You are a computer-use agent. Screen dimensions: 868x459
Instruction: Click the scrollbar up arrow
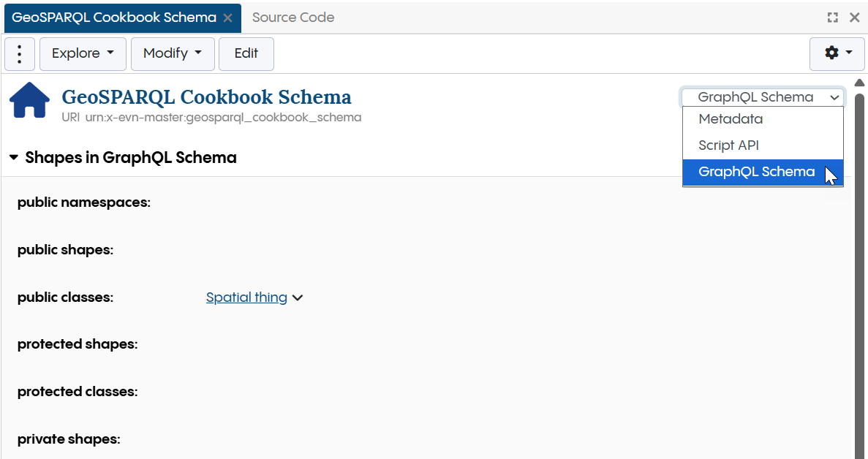click(859, 83)
